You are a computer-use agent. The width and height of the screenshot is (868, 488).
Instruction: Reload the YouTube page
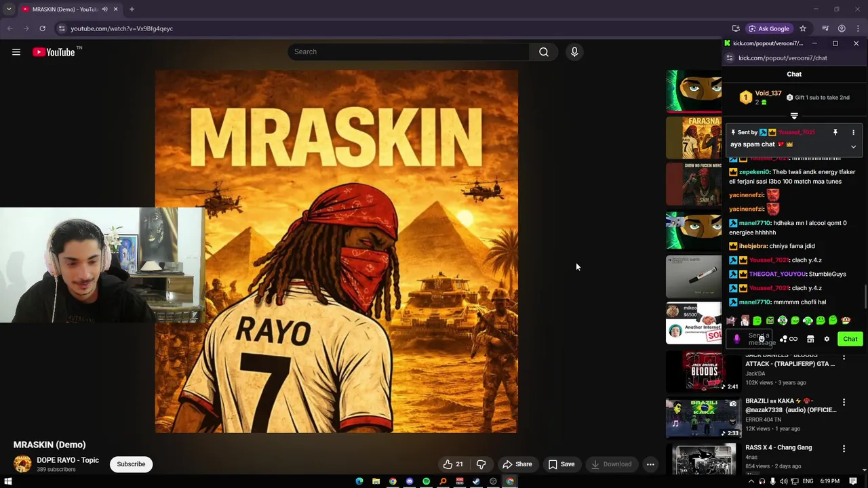(42, 28)
